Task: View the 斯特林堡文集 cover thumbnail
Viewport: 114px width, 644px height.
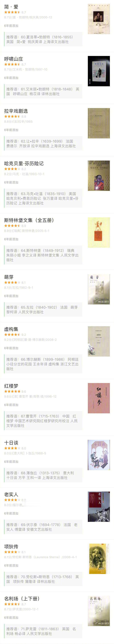Action: pyautogui.click(x=99, y=232)
